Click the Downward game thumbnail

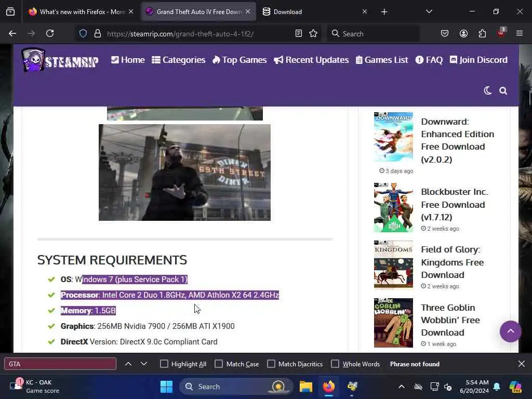click(393, 137)
